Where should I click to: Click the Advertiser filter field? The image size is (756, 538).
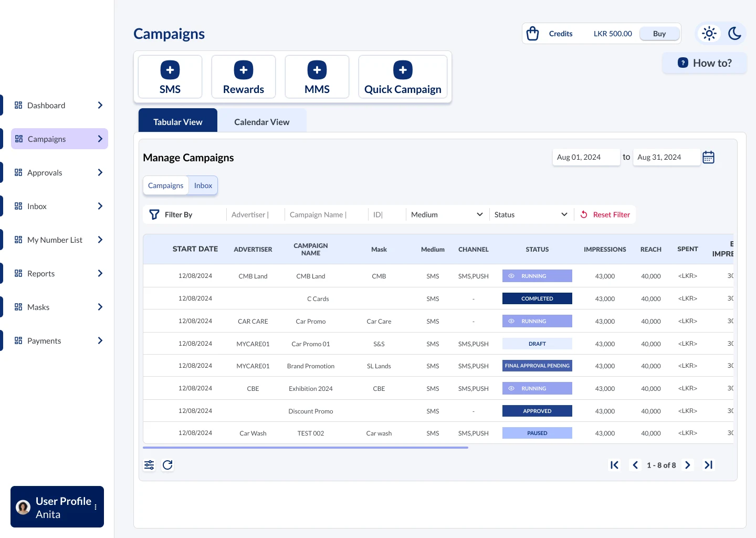[x=254, y=214]
